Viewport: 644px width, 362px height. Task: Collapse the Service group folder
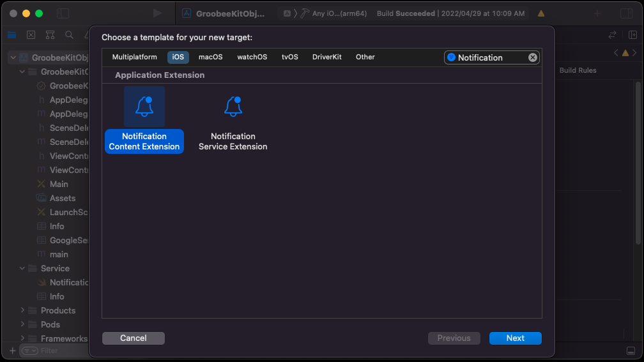point(22,268)
